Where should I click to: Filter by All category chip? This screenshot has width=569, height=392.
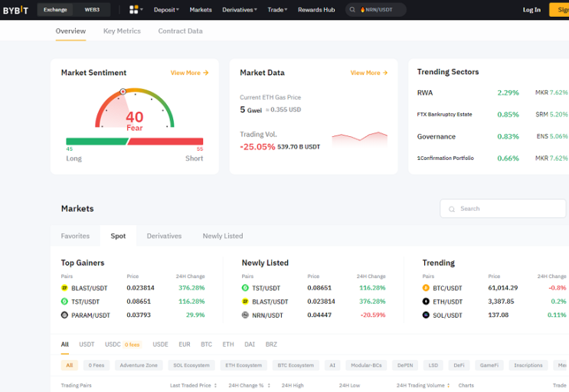(x=70, y=365)
